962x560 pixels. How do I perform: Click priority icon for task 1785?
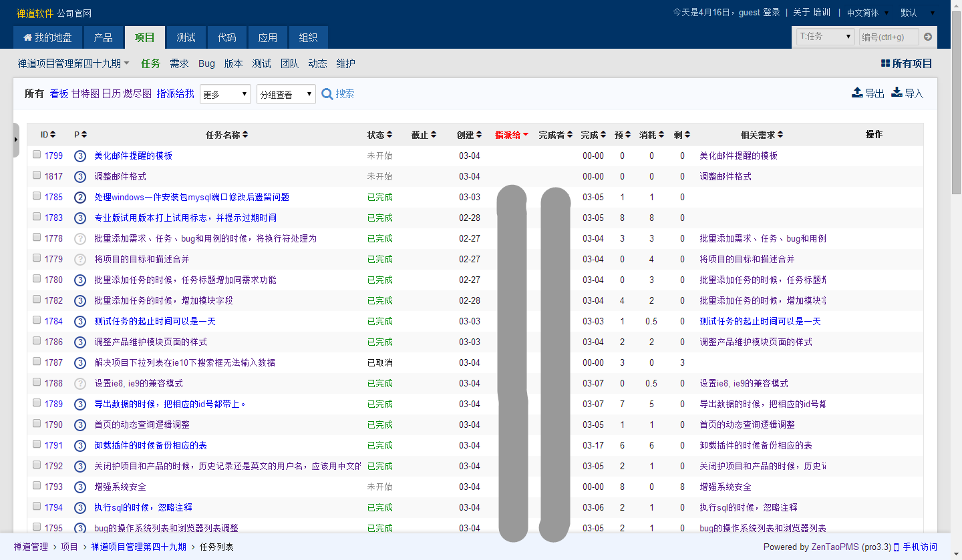coord(80,198)
